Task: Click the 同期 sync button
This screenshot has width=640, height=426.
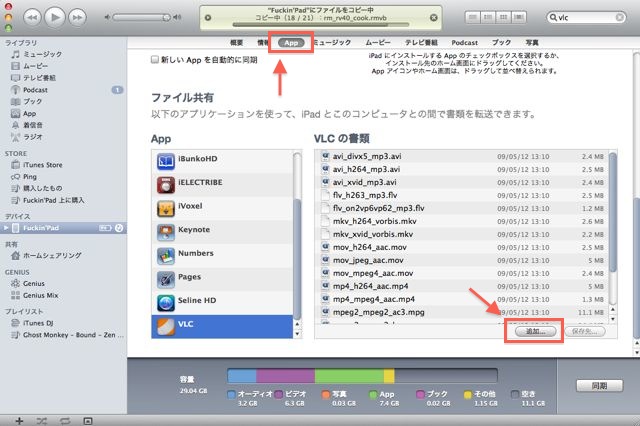Action: point(599,385)
